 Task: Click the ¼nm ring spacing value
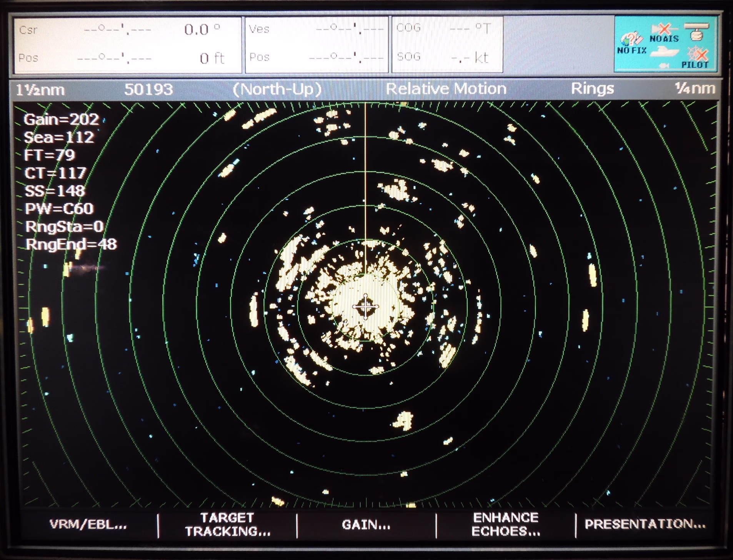pos(695,88)
